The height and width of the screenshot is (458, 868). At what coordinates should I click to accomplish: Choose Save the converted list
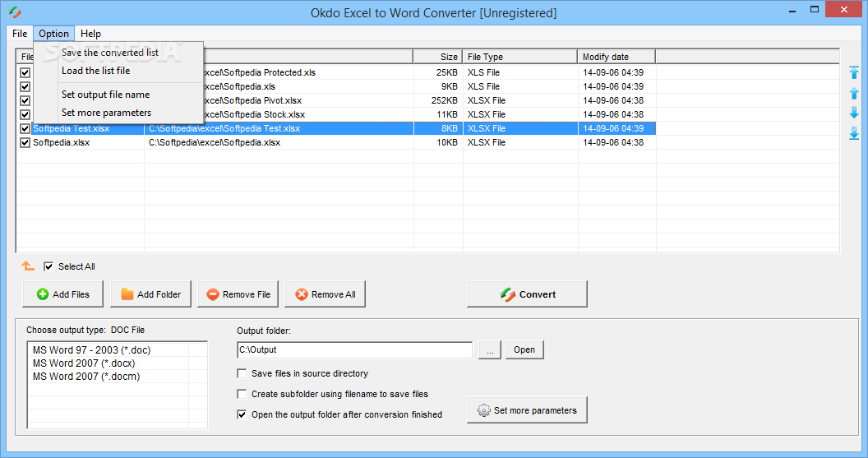click(x=110, y=53)
